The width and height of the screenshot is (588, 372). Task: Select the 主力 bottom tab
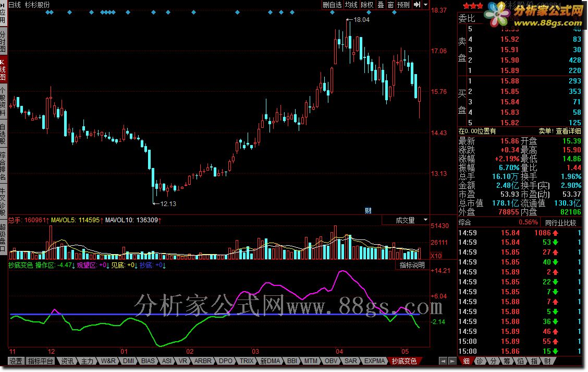click(x=87, y=361)
